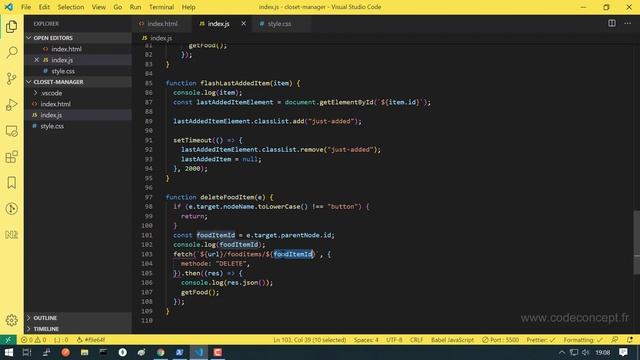This screenshot has height=360, width=640.
Task: Open the NX-like activity bar icon
Action: click(11, 235)
